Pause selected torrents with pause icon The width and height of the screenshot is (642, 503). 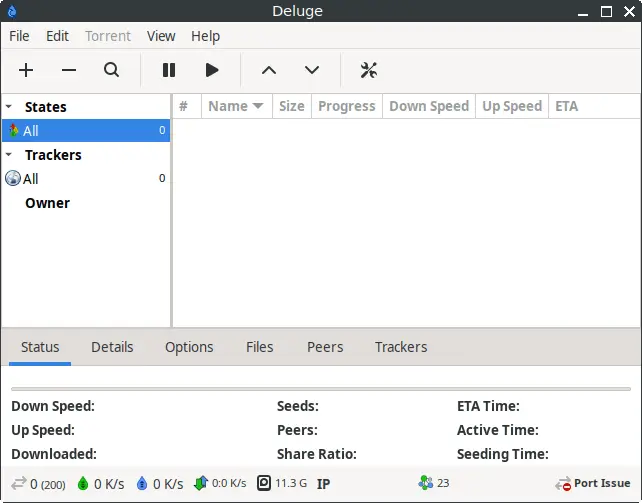[x=169, y=70]
